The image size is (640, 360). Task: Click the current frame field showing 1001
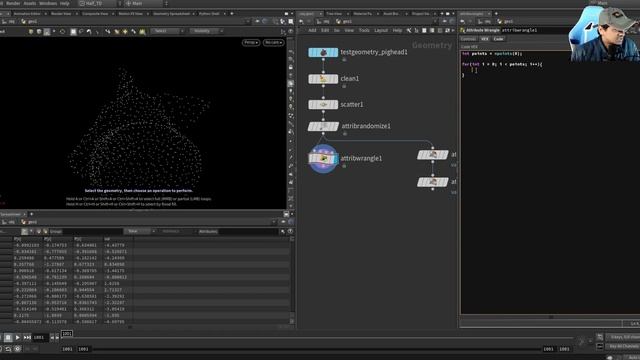pyautogui.click(x=41, y=338)
